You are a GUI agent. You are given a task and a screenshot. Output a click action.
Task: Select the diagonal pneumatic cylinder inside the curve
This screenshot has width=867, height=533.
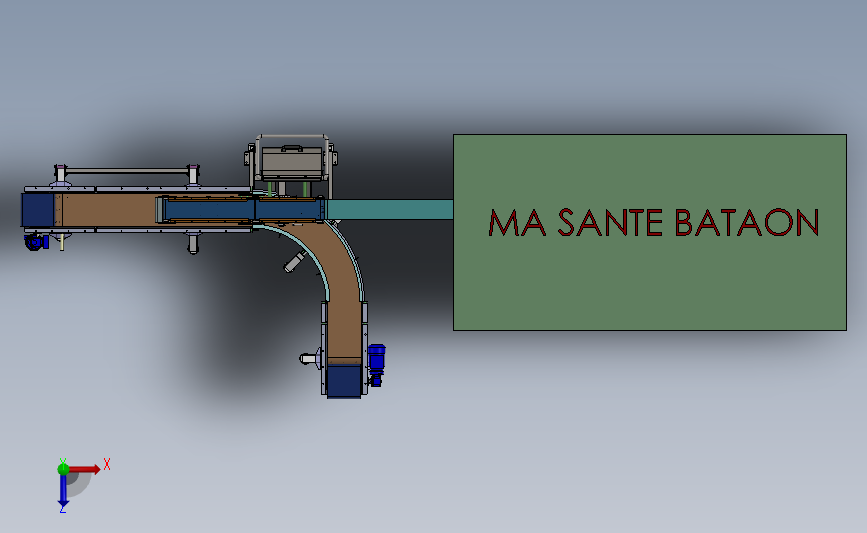click(295, 262)
